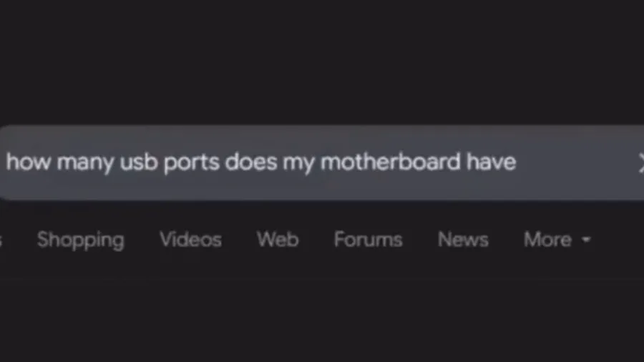Go to the News tab
Image resolution: width=644 pixels, height=362 pixels.
click(463, 239)
